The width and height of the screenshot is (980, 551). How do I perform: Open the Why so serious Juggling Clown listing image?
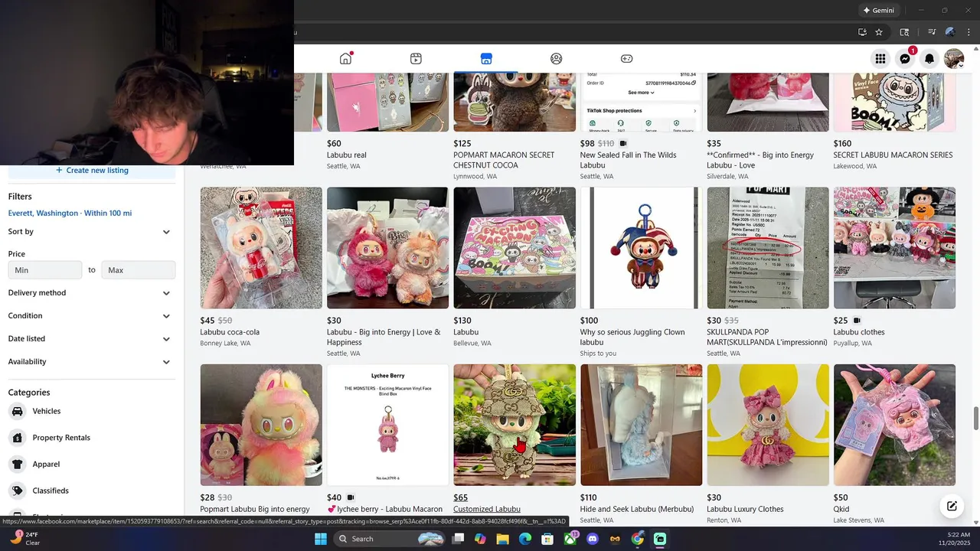[x=641, y=248]
